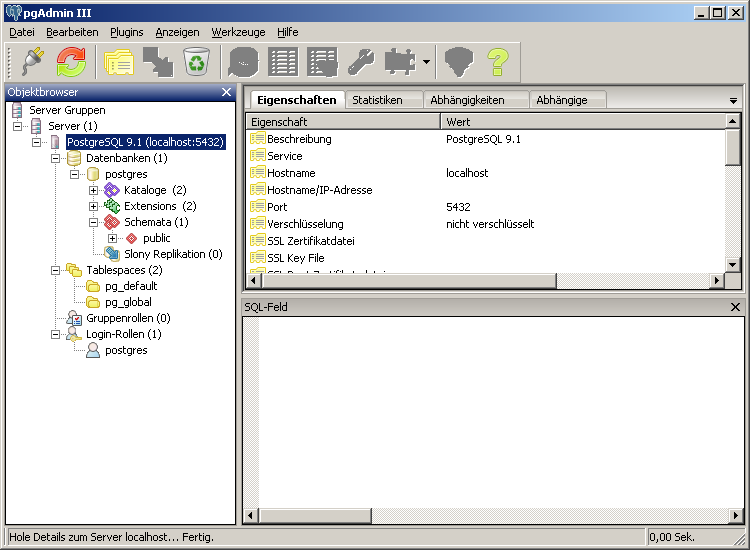Screen dimensions: 750x550
Task: Click the plug connect-to-server toolbar icon
Action: (33, 62)
